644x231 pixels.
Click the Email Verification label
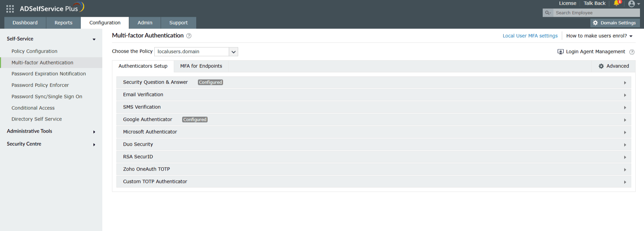click(143, 95)
